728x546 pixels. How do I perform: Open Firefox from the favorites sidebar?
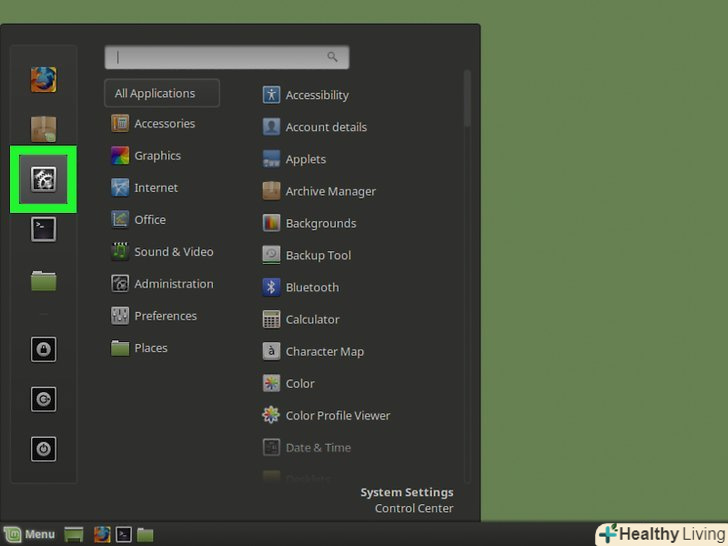click(43, 80)
